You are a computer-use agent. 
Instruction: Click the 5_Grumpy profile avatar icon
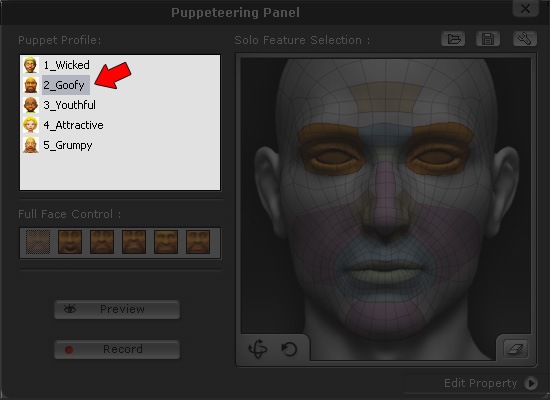(31, 145)
